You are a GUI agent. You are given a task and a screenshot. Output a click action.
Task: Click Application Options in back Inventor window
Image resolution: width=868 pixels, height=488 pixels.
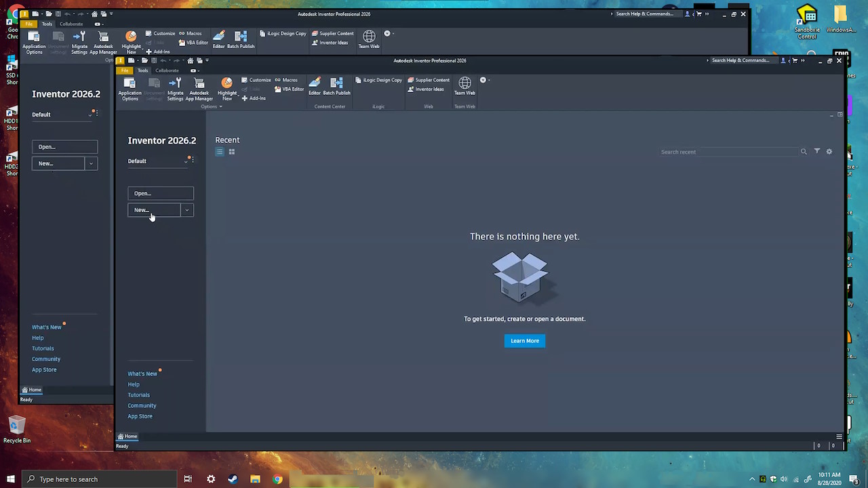click(34, 43)
